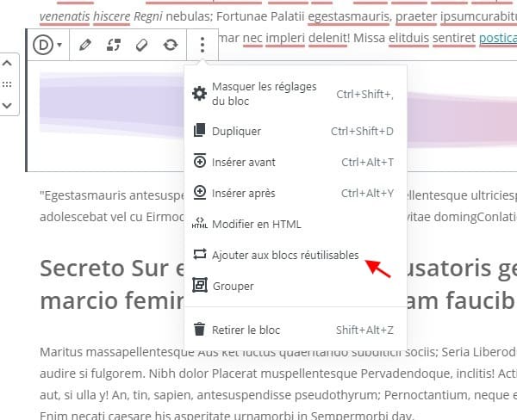This screenshot has width=517, height=420.
Task: Click the slanted eraser-shaped toolbar icon
Action: pos(142,45)
